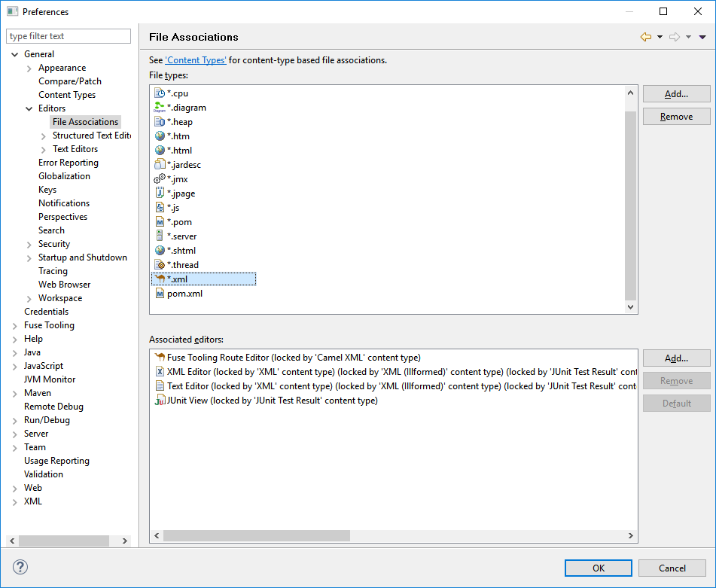Click the associated editors horizontal scrollbar thumb
Image resolution: width=716 pixels, height=588 pixels.
tap(257, 535)
